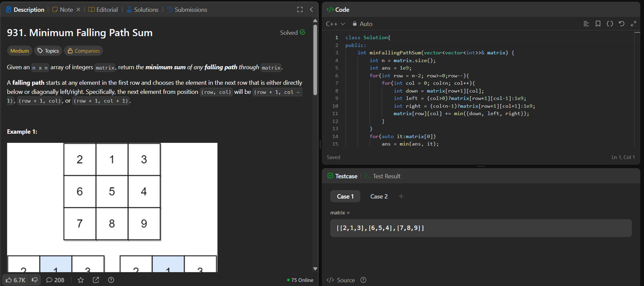Click line number 10 in the gutter
This screenshot has height=286, width=644.
coord(335,106)
